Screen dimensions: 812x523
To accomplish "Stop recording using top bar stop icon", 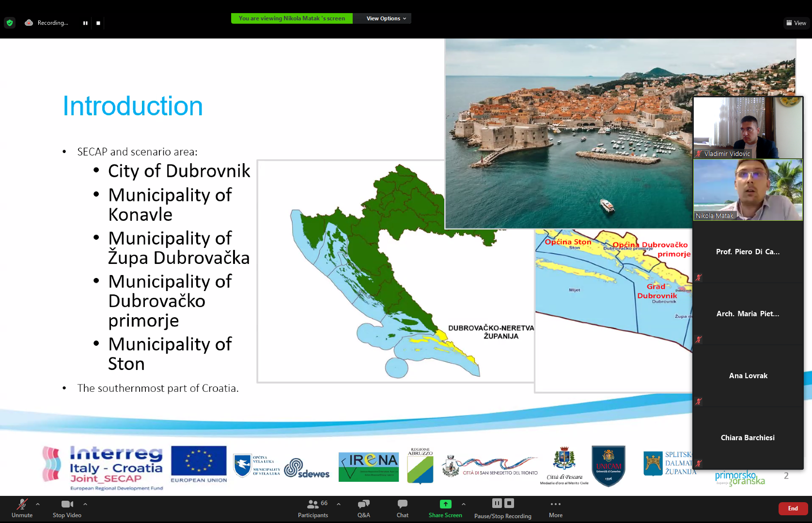I will (98, 23).
